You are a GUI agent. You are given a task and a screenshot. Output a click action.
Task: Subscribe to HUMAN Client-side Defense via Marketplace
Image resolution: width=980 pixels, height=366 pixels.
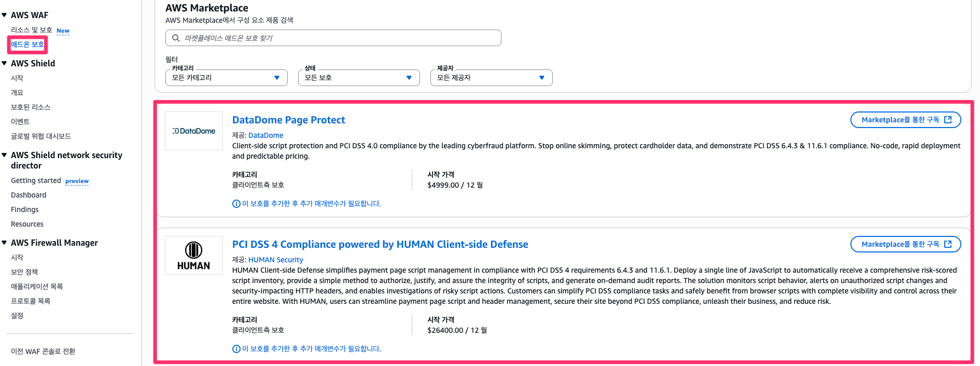[x=905, y=244]
